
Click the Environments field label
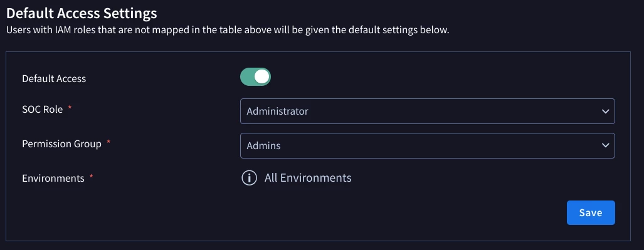(x=53, y=178)
